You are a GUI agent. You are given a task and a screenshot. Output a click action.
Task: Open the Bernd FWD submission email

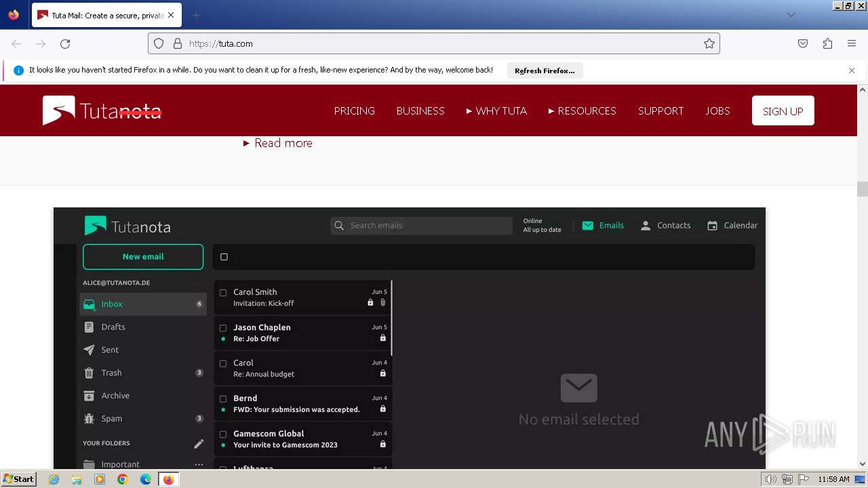point(303,404)
